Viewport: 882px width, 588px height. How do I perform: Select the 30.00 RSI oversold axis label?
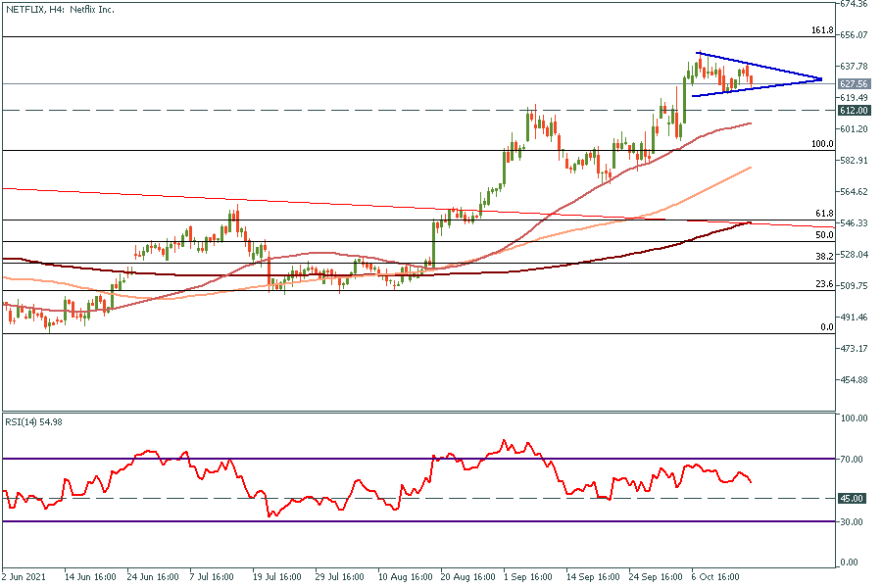coord(852,521)
